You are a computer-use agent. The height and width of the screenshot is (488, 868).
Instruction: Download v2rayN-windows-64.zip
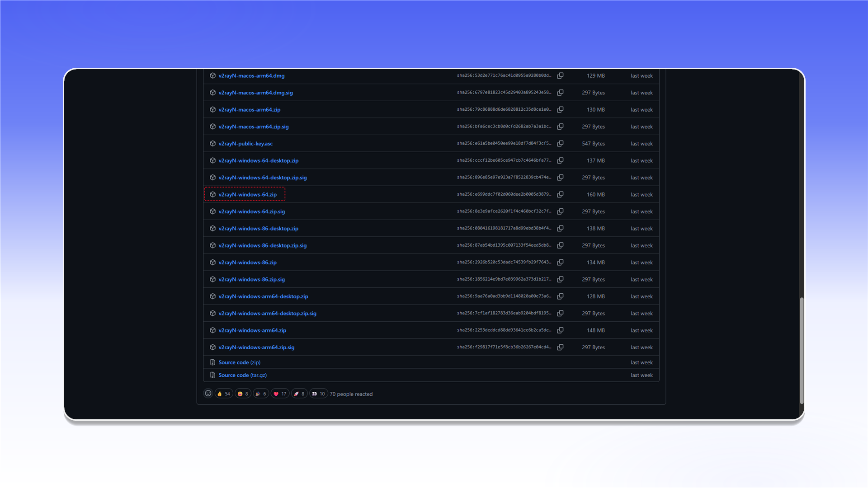[247, 195]
